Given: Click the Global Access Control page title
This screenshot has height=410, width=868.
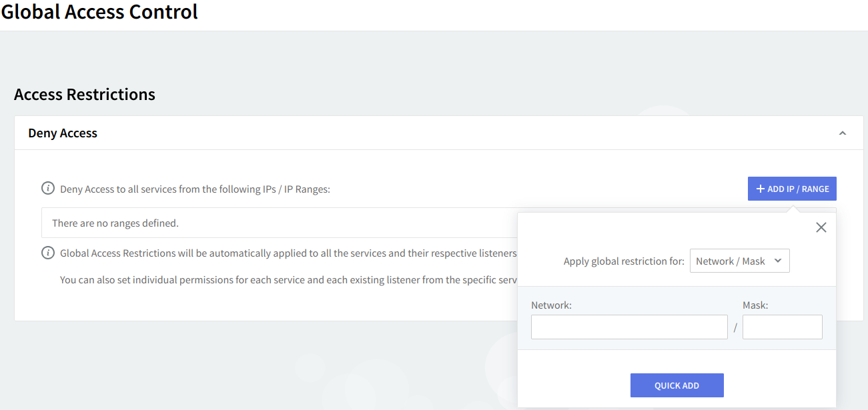Looking at the screenshot, I should pyautogui.click(x=99, y=12).
